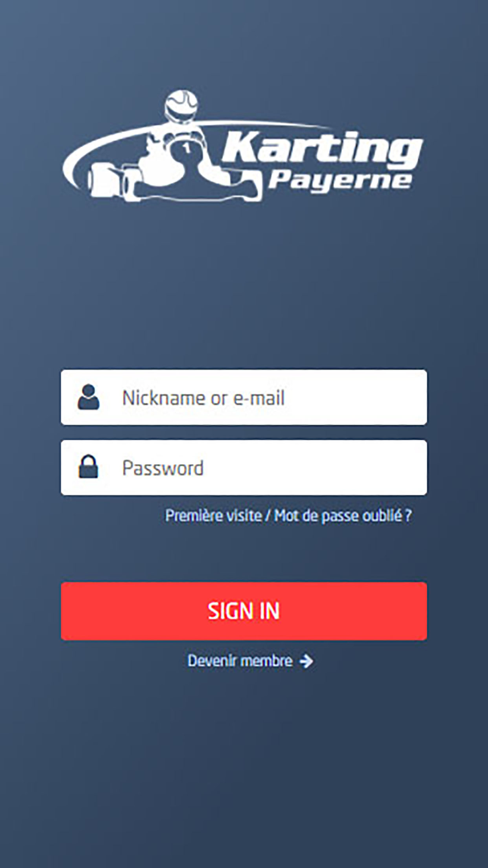This screenshot has width=488, height=868.
Task: Click the Payerne text in the logo
Action: (340, 180)
